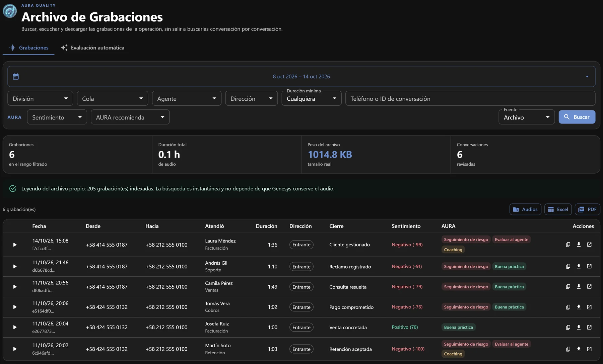This screenshot has height=364, width=603.
Task: Click the Fecha column header
Action: point(39,226)
